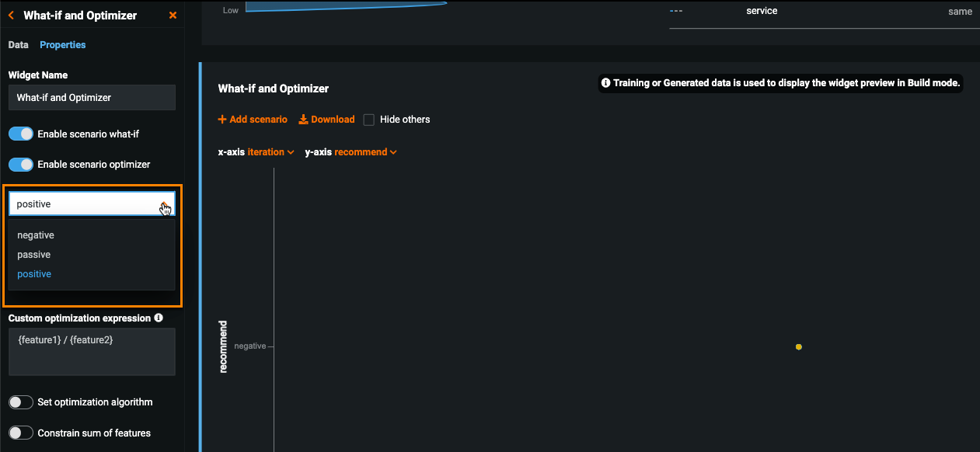Toggle Constrain sum of features on
Viewport: 980px width, 452px height.
[21, 433]
